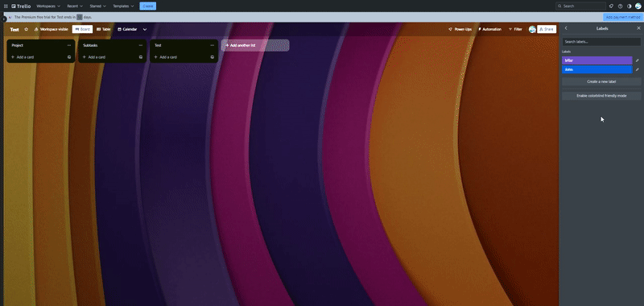This screenshot has width=644, height=306.
Task: Close the Labels panel
Action: coord(638,28)
